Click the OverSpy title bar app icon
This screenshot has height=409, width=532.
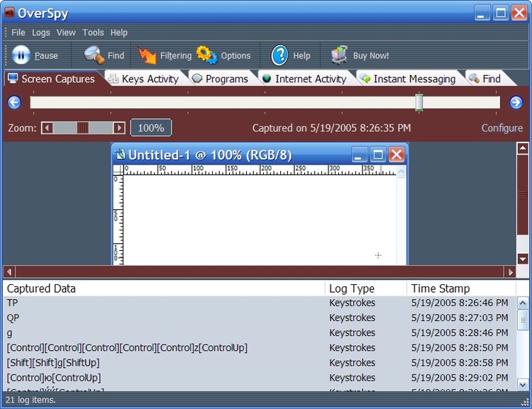9,13
